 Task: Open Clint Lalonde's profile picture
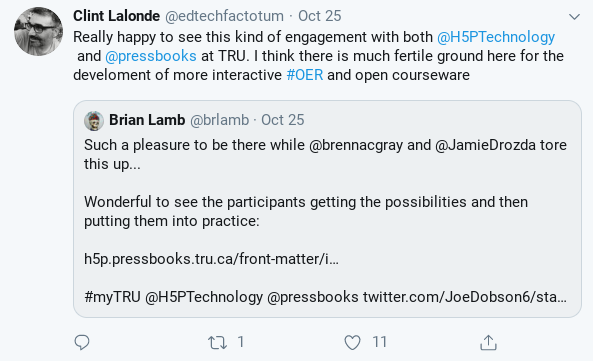[39, 31]
